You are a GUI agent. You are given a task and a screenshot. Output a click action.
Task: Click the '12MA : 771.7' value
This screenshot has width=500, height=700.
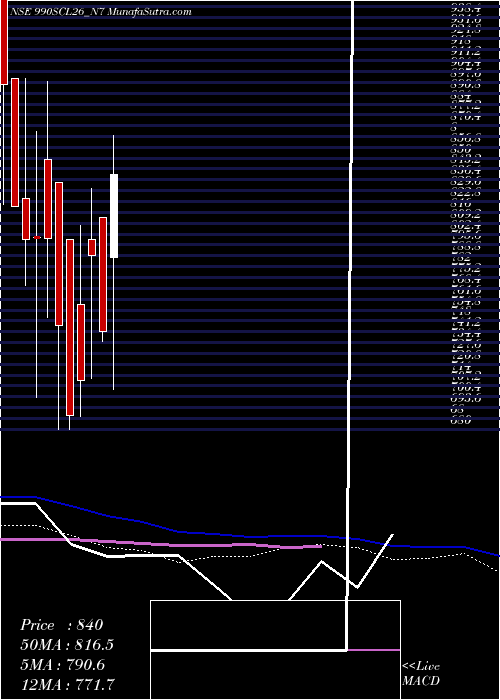pos(67,684)
